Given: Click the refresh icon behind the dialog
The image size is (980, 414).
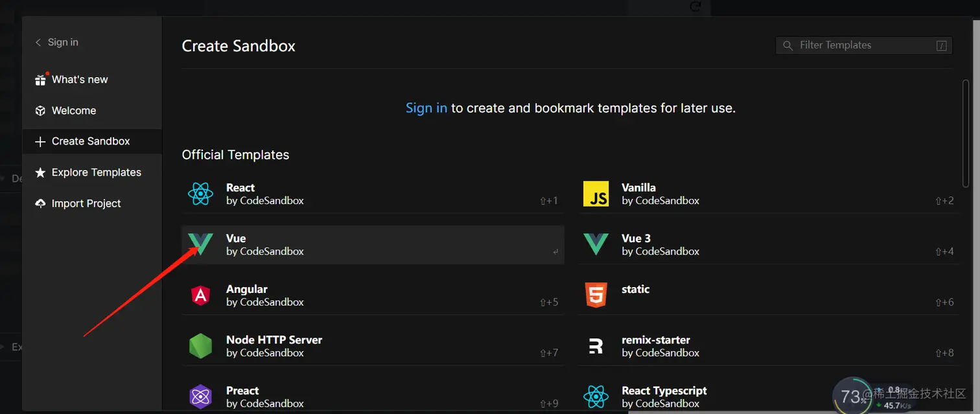Looking at the screenshot, I should (696, 6).
